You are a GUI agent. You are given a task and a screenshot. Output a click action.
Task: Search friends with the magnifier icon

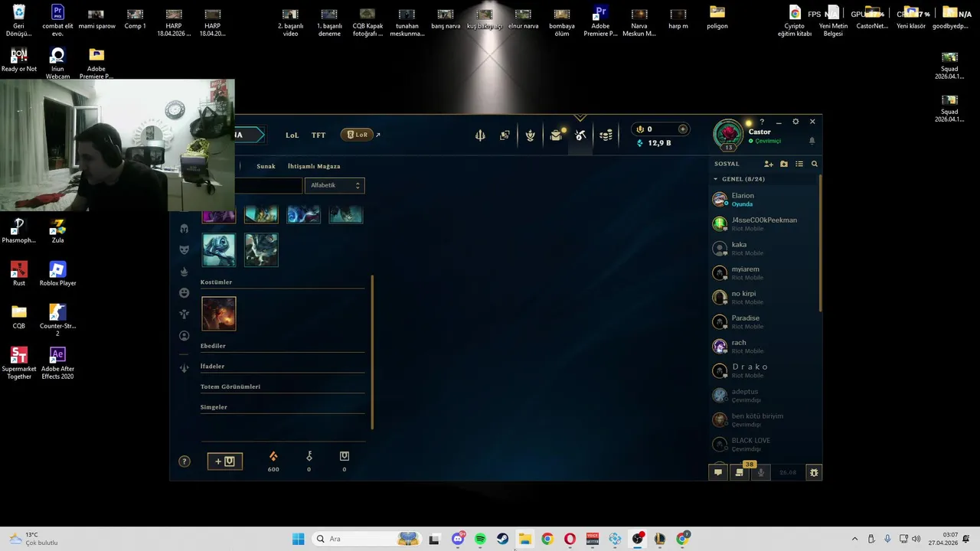click(x=815, y=164)
